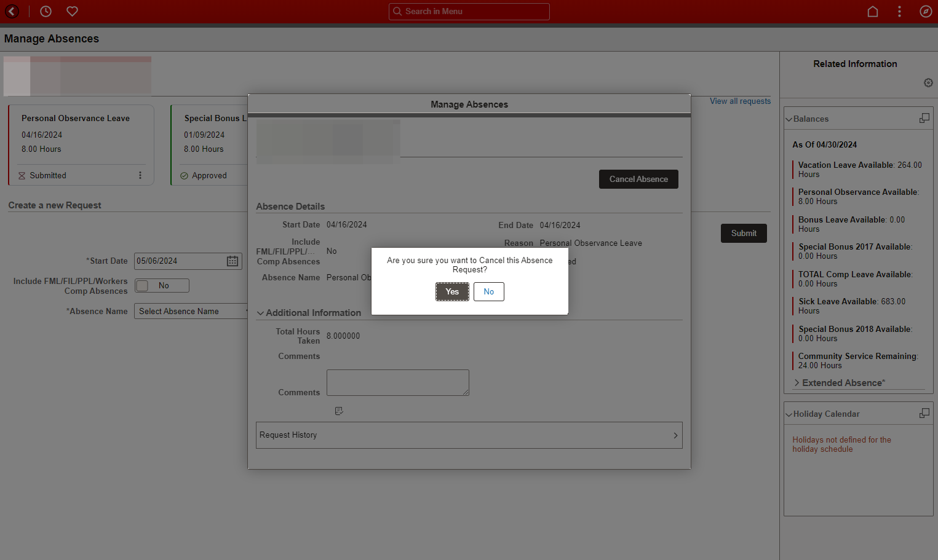Image resolution: width=938 pixels, height=560 pixels.
Task: Click the Related Information settings gear
Action: [x=928, y=82]
